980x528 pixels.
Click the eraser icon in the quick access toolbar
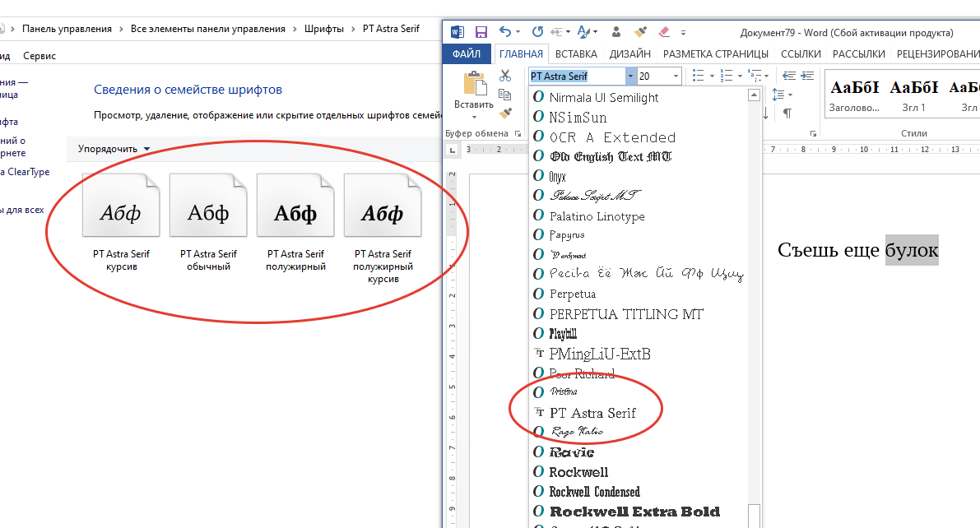[x=664, y=32]
